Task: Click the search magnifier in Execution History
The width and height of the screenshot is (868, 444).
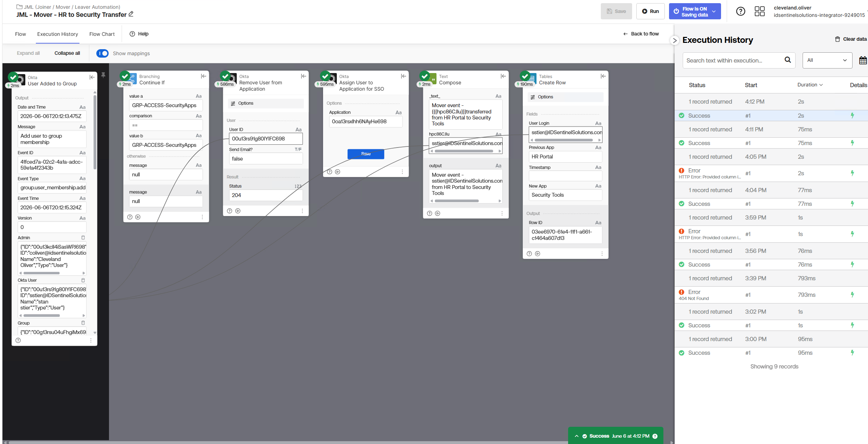Action: [x=787, y=60]
